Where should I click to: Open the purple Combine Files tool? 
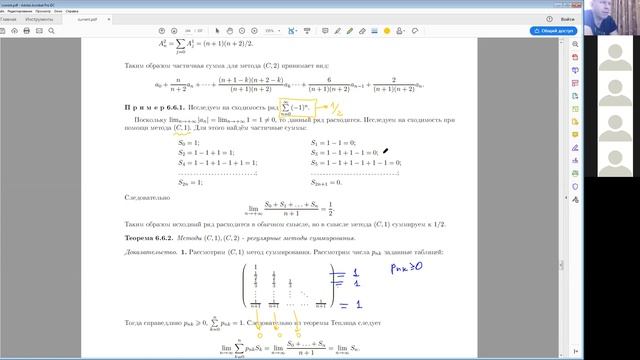pos(575,70)
